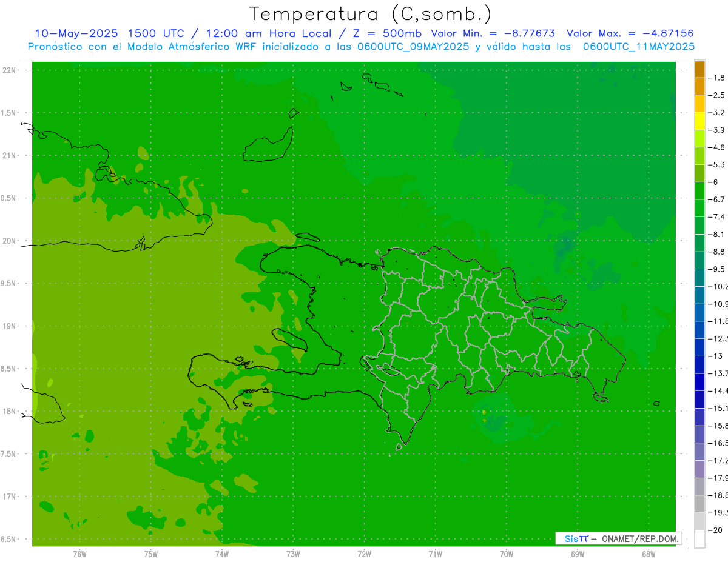Click the "17N" latitude label
The image size is (728, 562).
[9, 497]
